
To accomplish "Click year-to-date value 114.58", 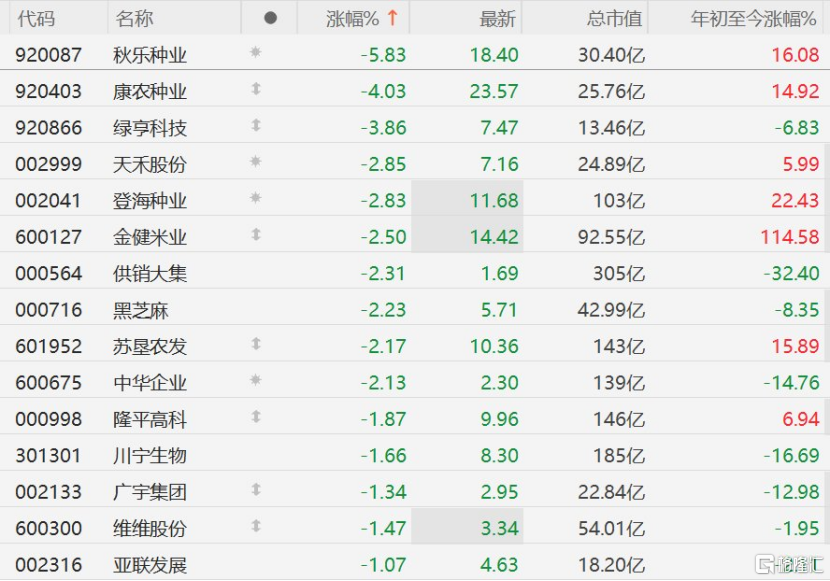I will click(x=790, y=238).
